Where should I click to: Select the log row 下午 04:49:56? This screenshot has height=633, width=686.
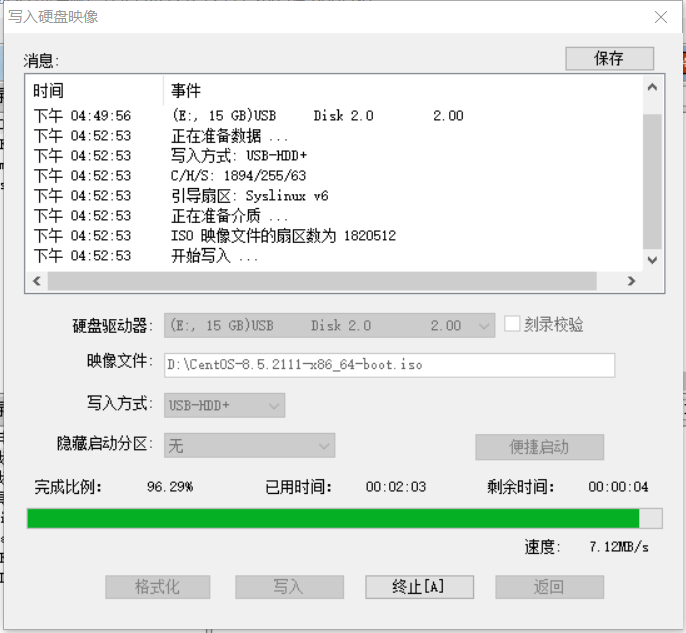[x=334, y=115]
